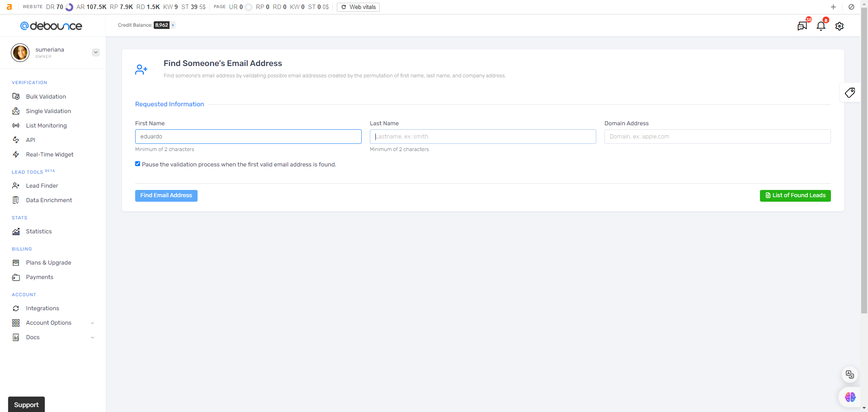Click the plus icon beside Credit Balance

pos(173,25)
